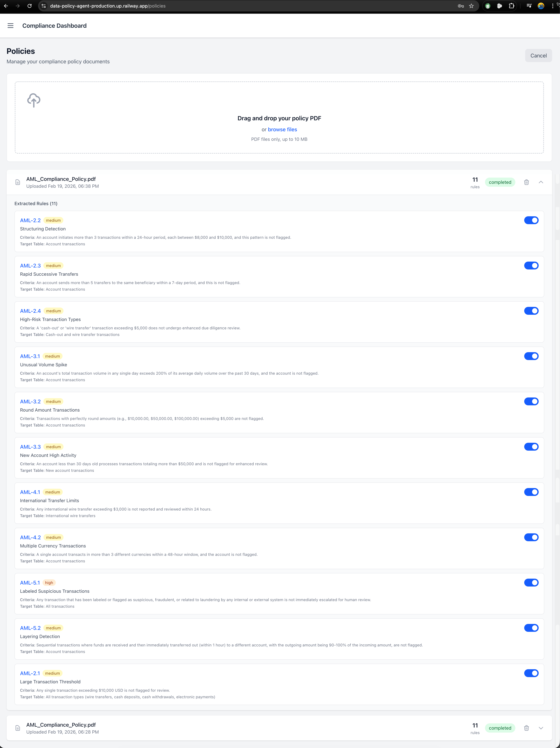This screenshot has width=560, height=748.
Task: Click the 'Structuring Detection' rule title
Action: 43,229
